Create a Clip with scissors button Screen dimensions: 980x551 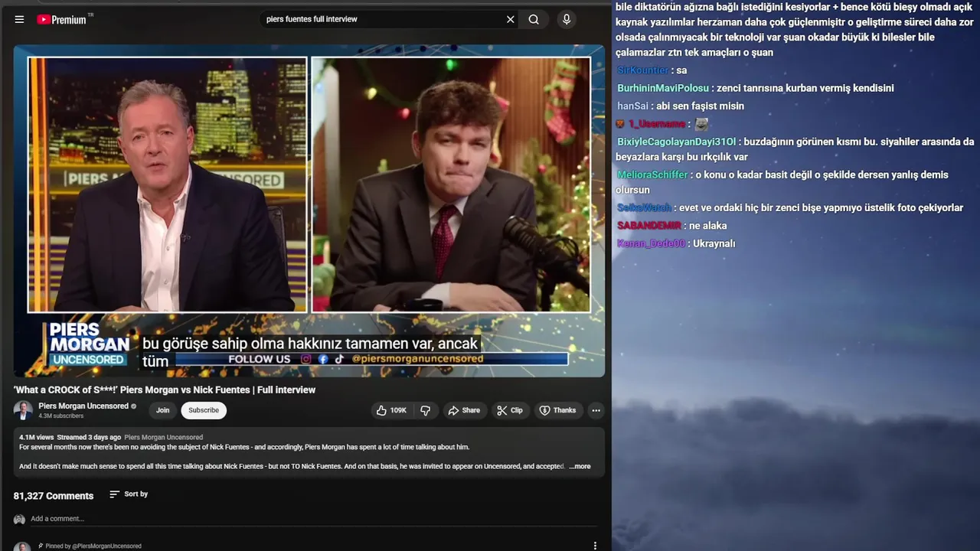[x=510, y=410]
